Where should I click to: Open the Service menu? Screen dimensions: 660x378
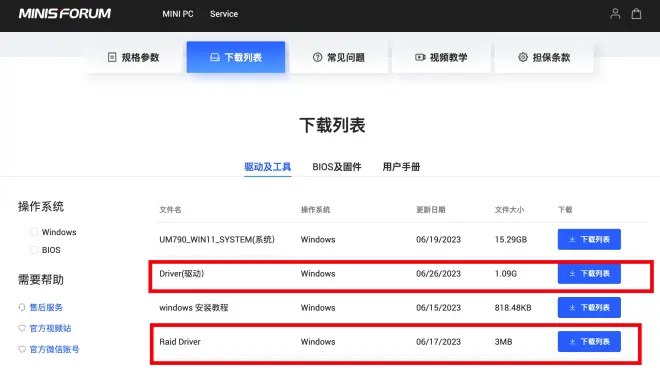coord(224,14)
